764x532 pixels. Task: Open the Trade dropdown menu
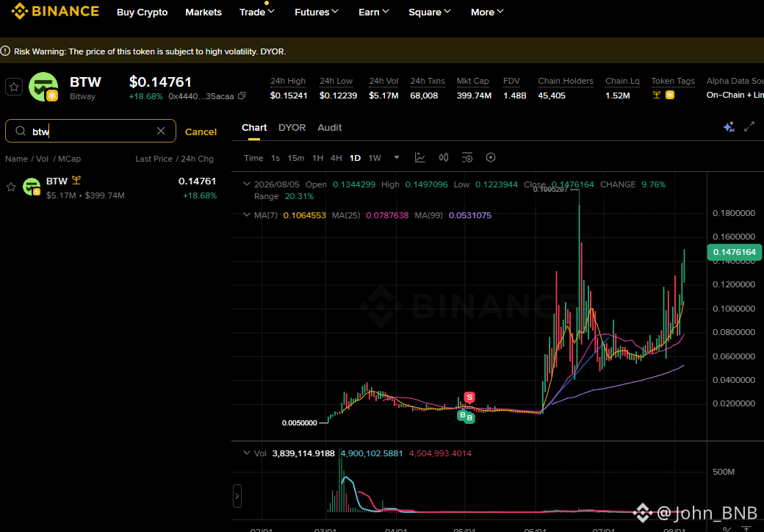257,12
